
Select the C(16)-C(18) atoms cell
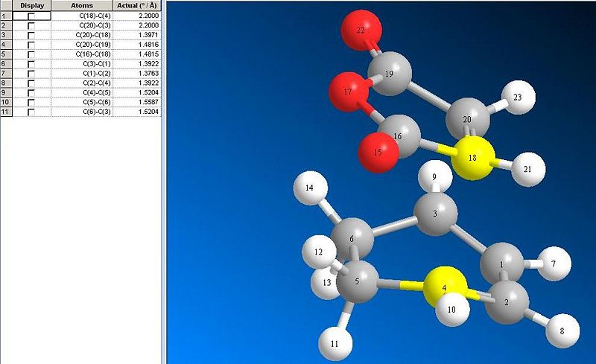[82, 54]
